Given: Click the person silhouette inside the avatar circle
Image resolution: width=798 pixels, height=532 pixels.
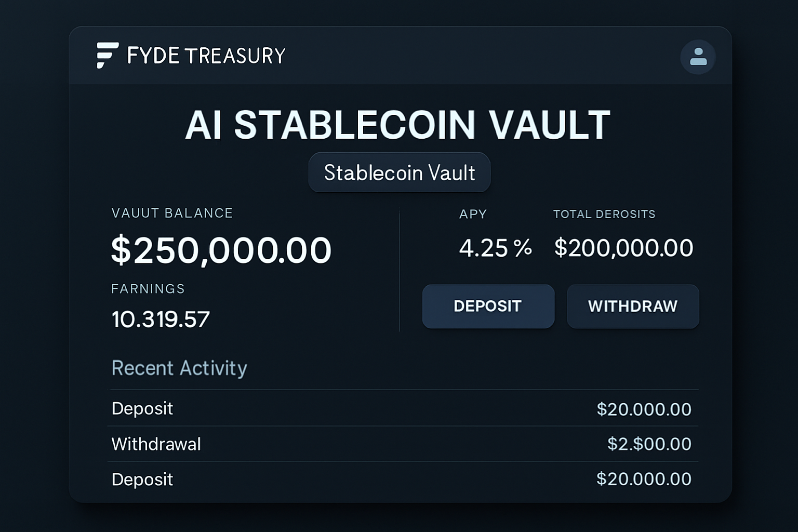Looking at the screenshot, I should [698, 57].
